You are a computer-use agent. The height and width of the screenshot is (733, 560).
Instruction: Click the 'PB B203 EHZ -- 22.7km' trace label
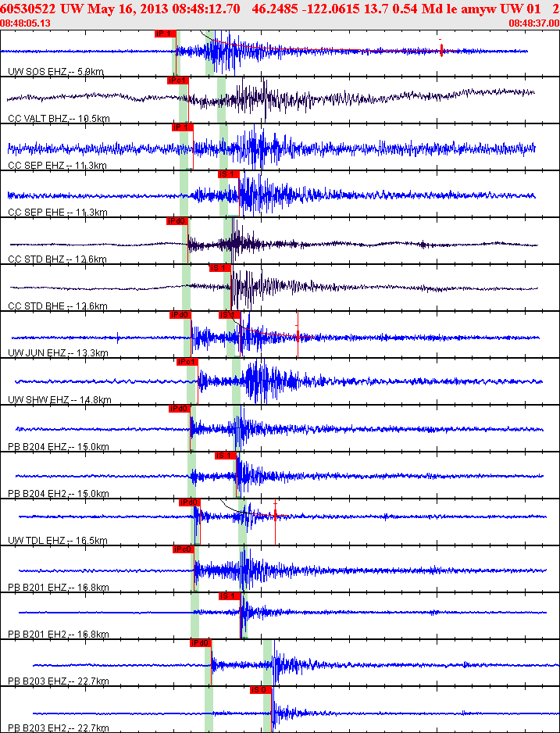point(59,681)
